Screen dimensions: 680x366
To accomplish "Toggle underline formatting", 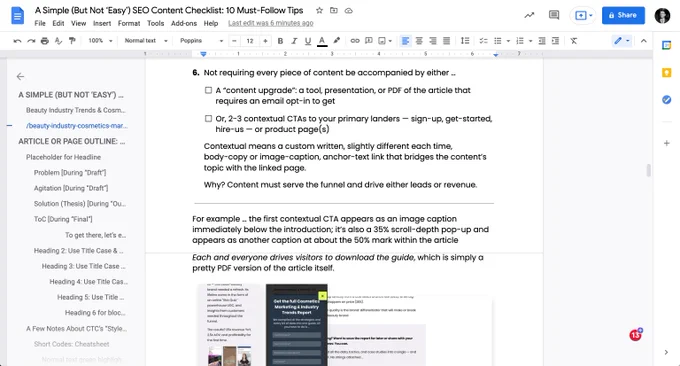I will [x=308, y=41].
